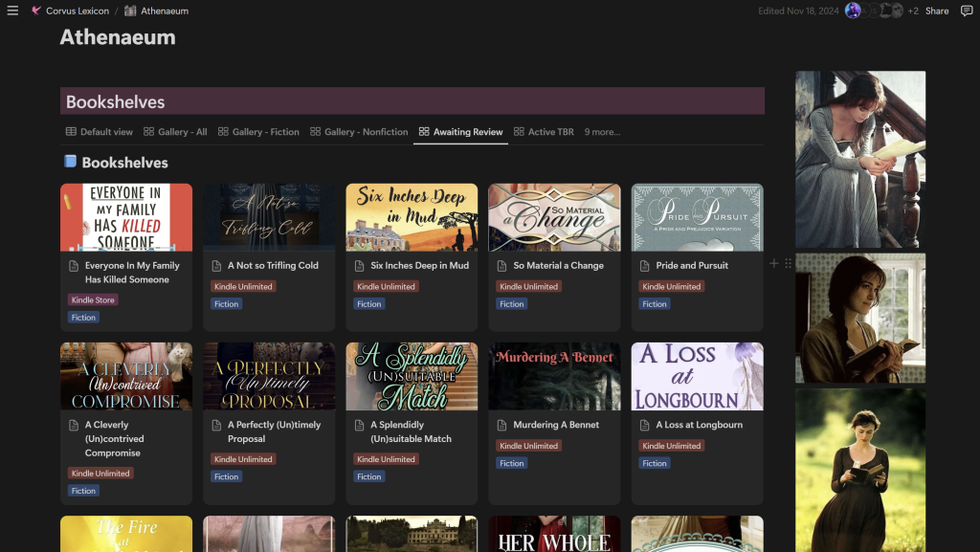This screenshot has width=980, height=552.
Task: Click the top image of woman reading letter
Action: click(860, 159)
